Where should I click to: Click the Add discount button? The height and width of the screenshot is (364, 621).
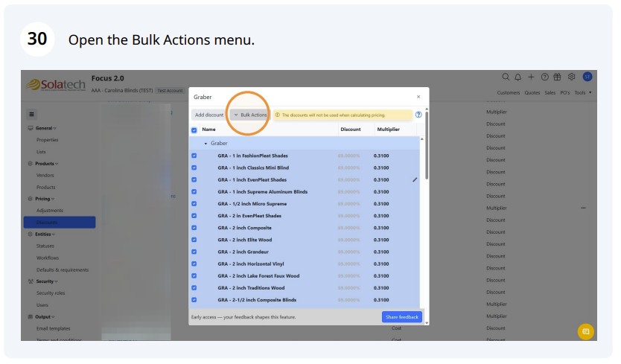(209, 115)
